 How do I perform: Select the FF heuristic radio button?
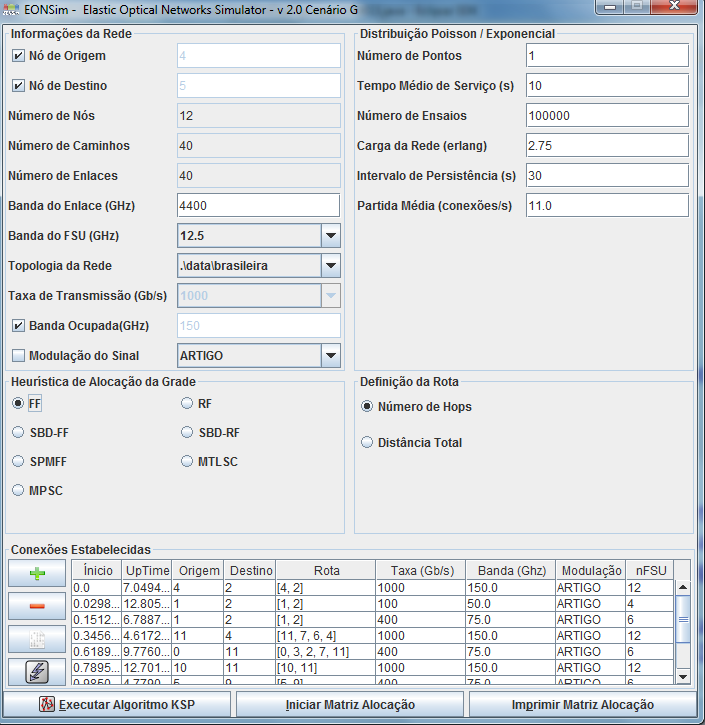[18, 403]
